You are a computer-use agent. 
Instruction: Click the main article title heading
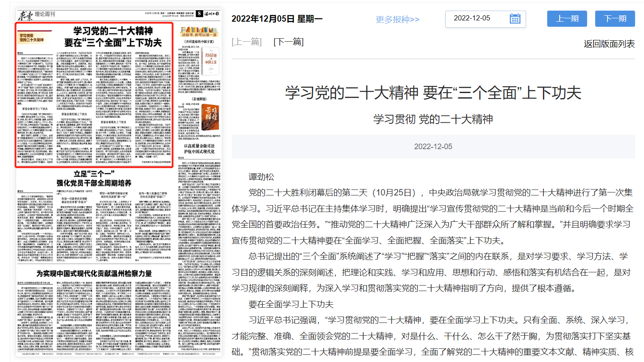tap(433, 93)
